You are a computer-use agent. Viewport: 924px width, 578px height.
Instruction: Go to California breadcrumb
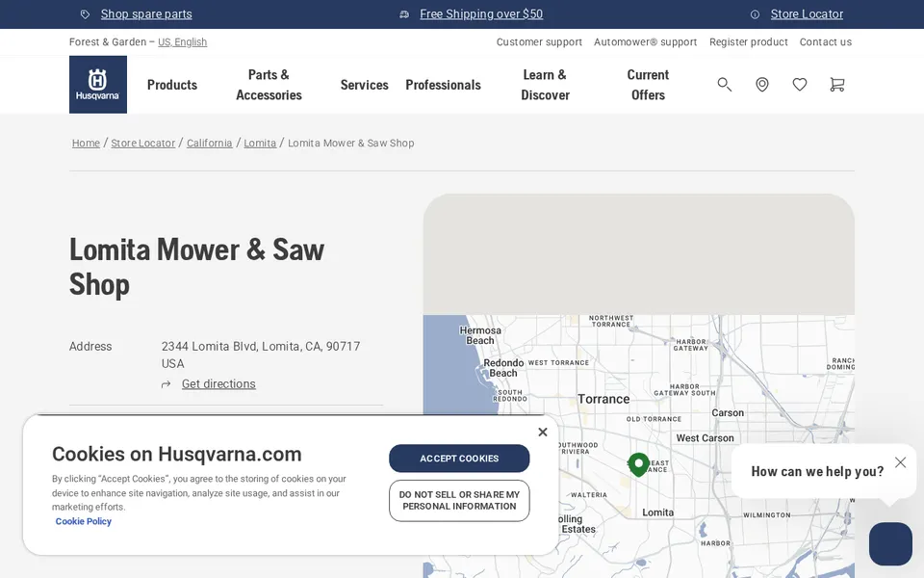coord(209,144)
